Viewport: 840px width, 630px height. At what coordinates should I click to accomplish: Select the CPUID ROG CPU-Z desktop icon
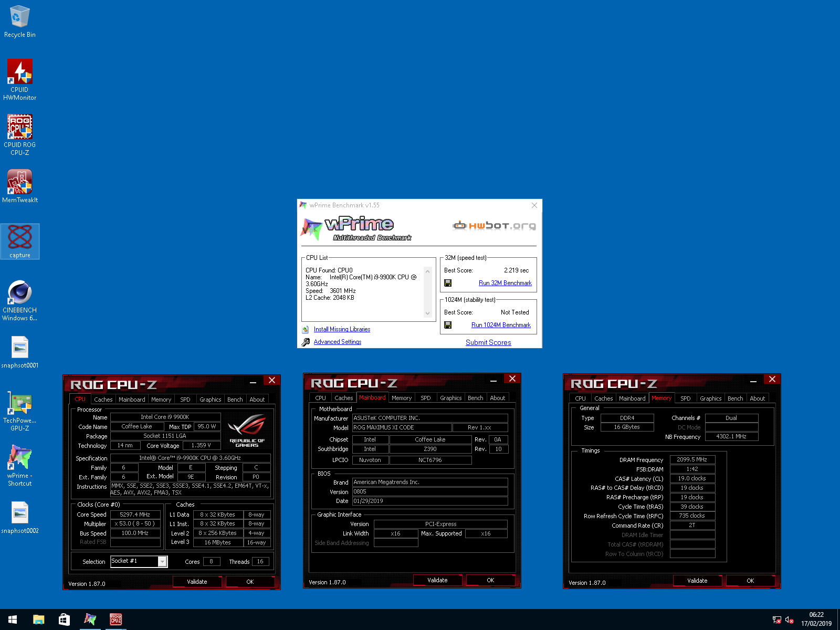(x=20, y=135)
